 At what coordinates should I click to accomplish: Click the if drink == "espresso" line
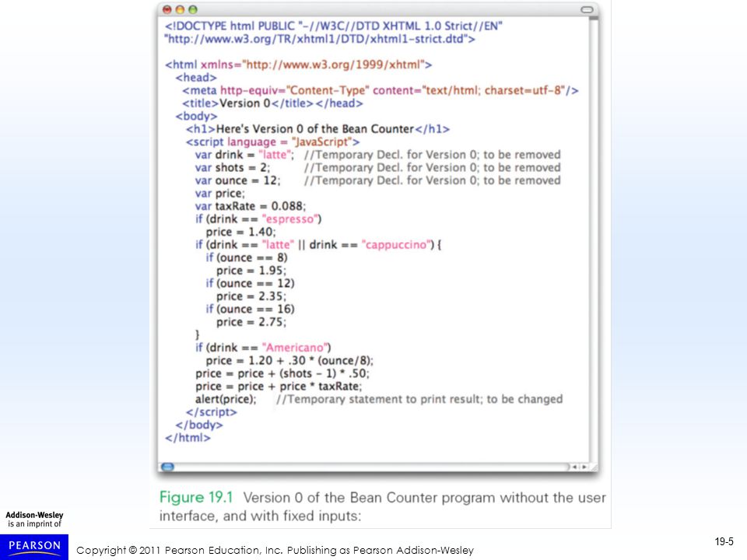(x=258, y=219)
